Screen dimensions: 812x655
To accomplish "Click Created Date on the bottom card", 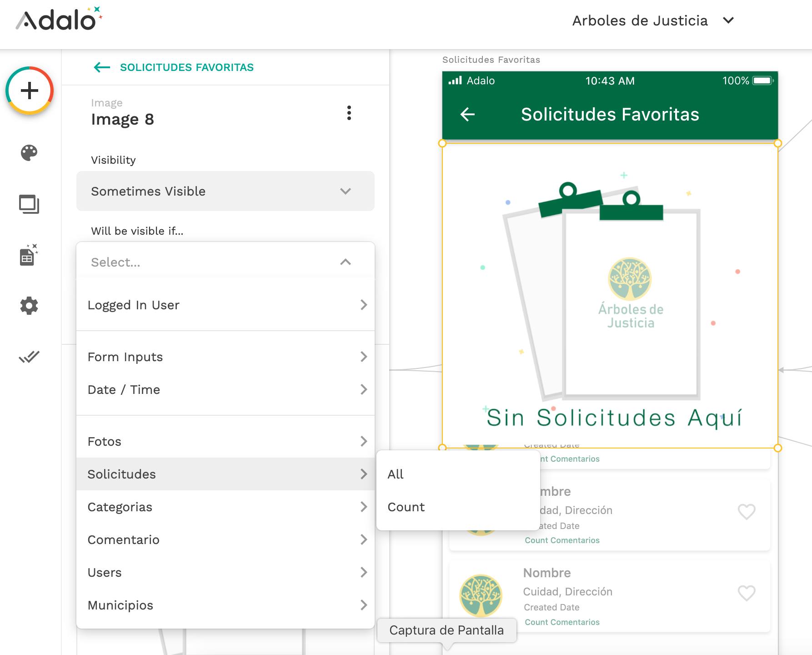I will (x=551, y=607).
